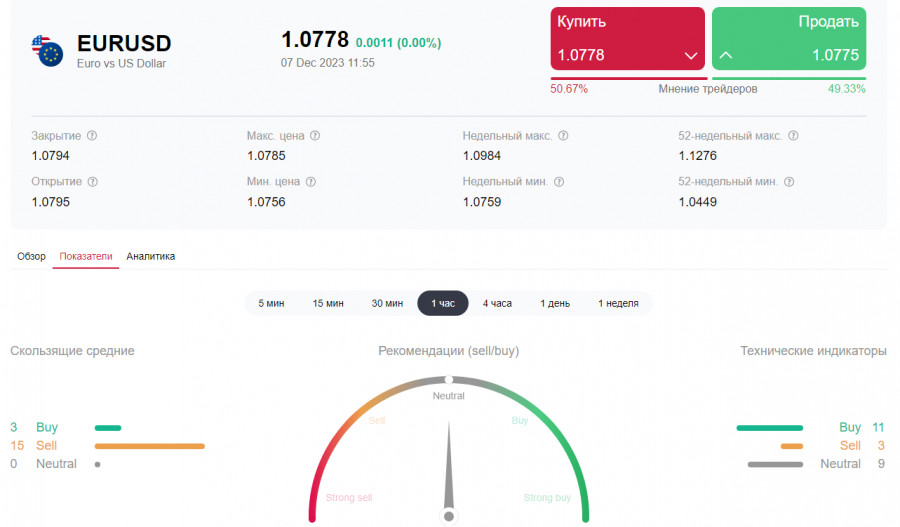Click help icon next to Открытие

tap(92, 181)
